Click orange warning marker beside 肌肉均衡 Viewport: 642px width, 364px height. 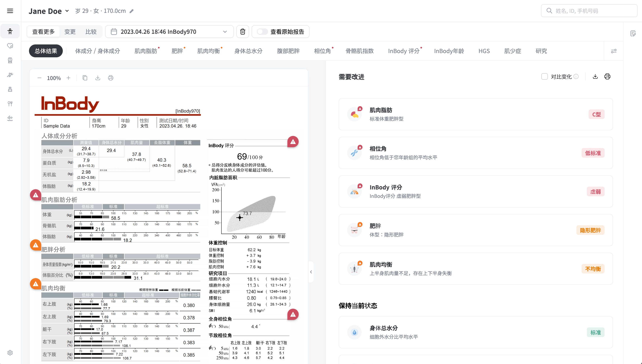point(36,284)
